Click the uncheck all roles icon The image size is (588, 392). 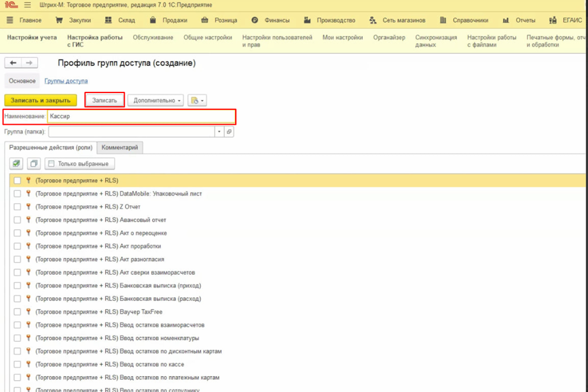[34, 164]
